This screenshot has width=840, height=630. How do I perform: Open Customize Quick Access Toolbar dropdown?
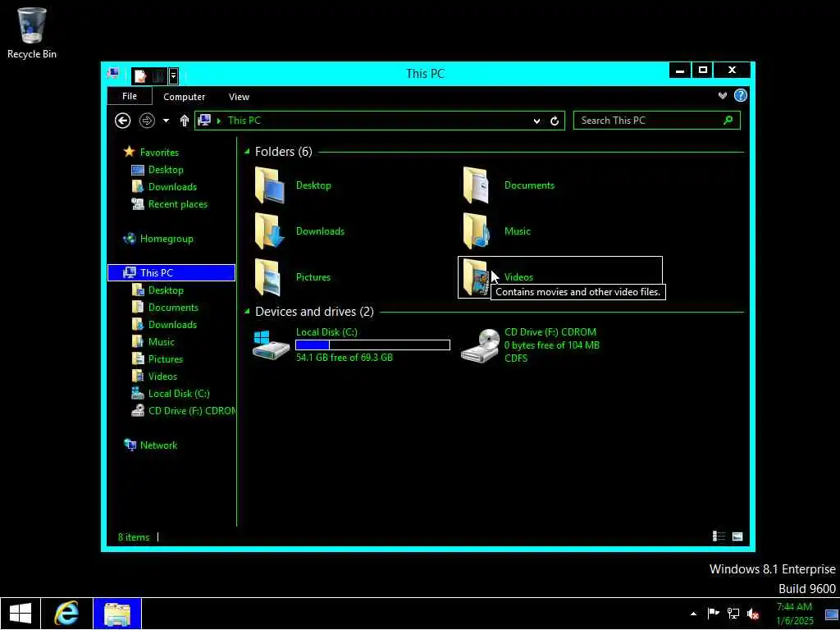point(173,76)
